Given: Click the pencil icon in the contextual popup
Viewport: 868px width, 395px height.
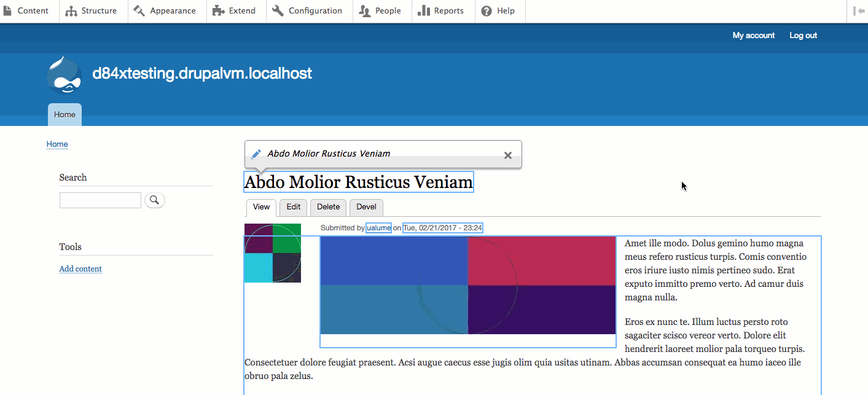Looking at the screenshot, I should click(x=255, y=154).
